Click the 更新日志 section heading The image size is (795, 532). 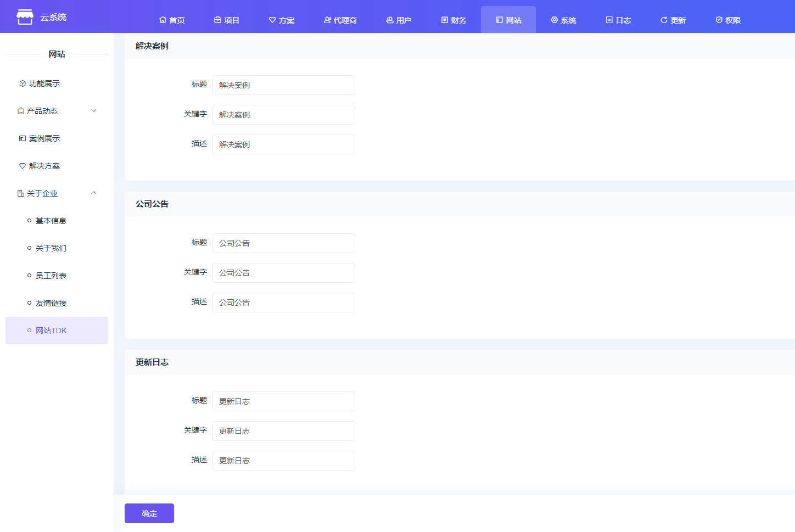click(152, 362)
